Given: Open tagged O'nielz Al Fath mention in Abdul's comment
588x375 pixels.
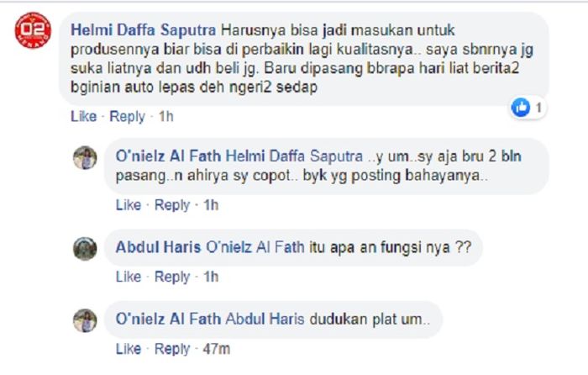Looking at the screenshot, I should 255,247.
